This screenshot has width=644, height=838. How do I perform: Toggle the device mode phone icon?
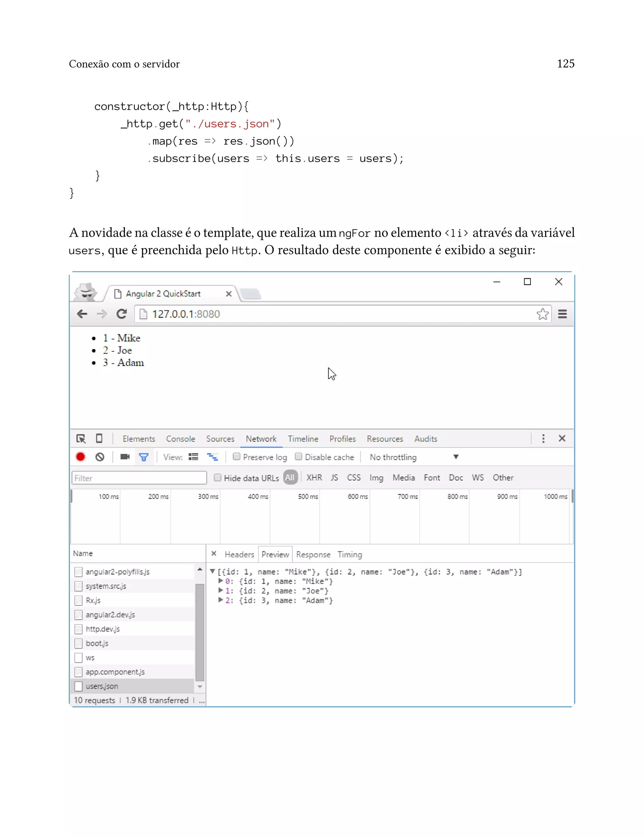tap(99, 438)
